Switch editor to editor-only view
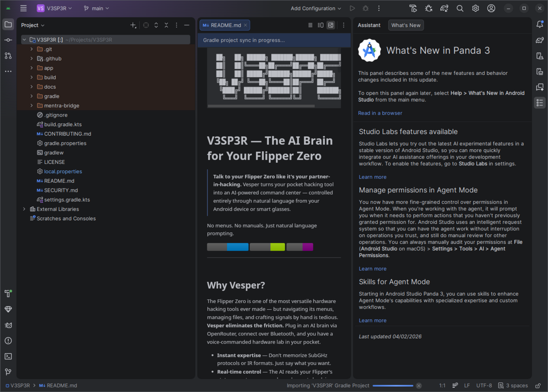Image resolution: width=548 pixels, height=392 pixels. (x=311, y=25)
